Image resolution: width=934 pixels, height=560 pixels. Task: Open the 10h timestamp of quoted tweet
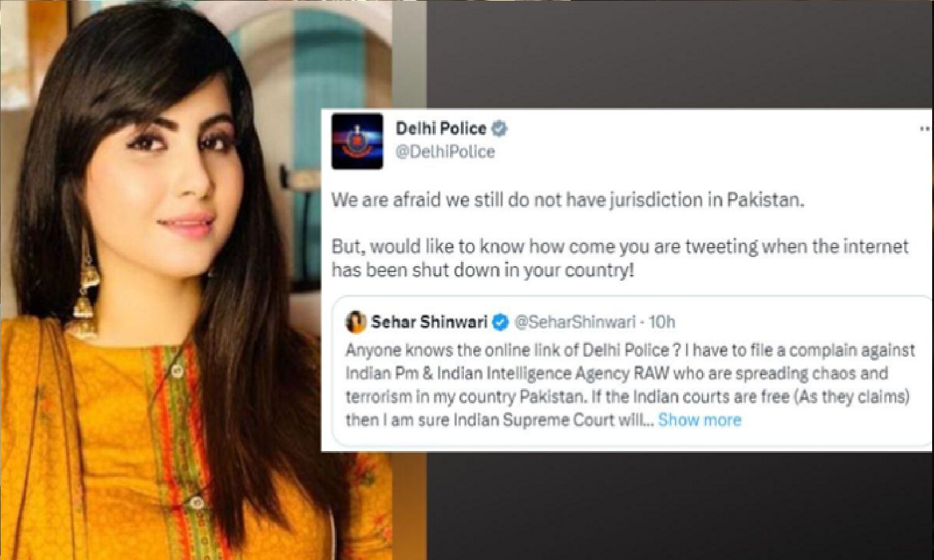(x=662, y=322)
